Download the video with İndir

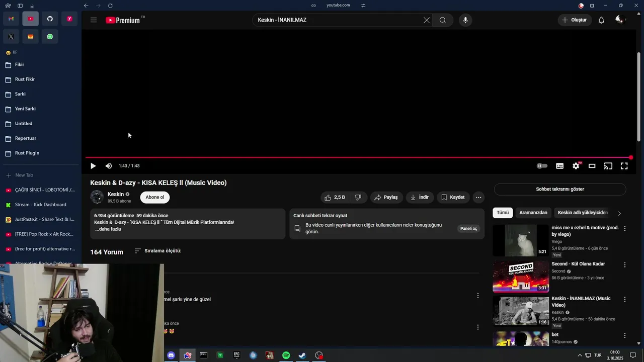click(x=420, y=197)
